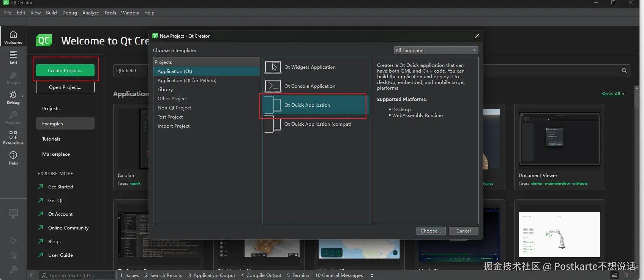Open the All Templates dropdown
This screenshot has height=280, width=644.
[x=436, y=50]
